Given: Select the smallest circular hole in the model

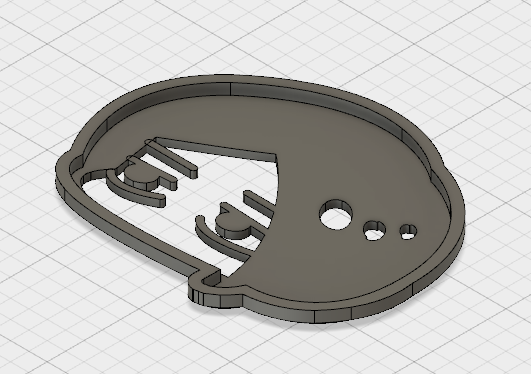Looking at the screenshot, I should (408, 232).
